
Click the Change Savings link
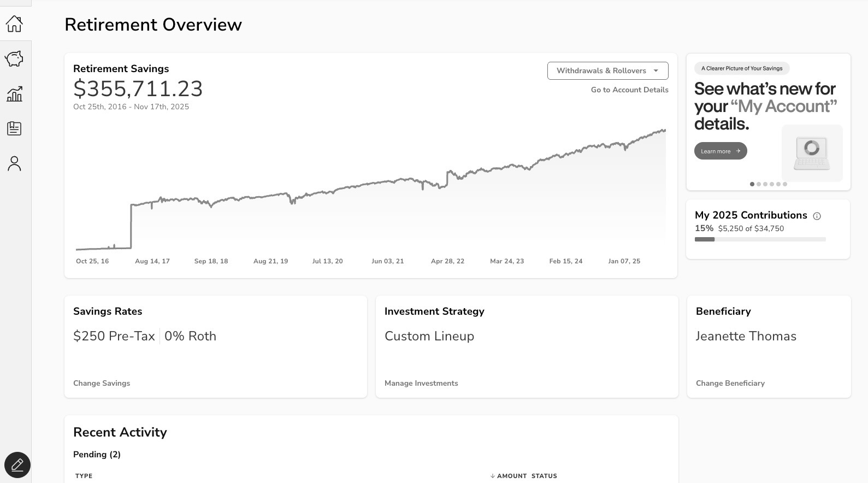(x=102, y=383)
